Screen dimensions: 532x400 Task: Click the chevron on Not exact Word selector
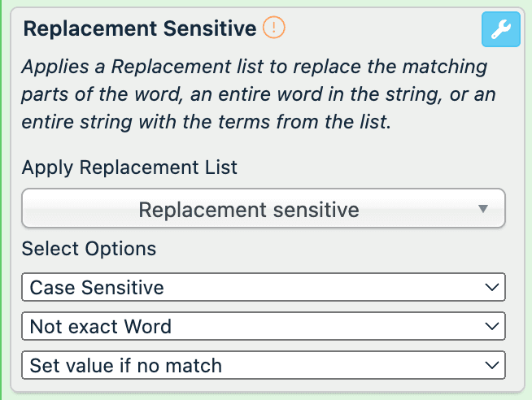[490, 326]
